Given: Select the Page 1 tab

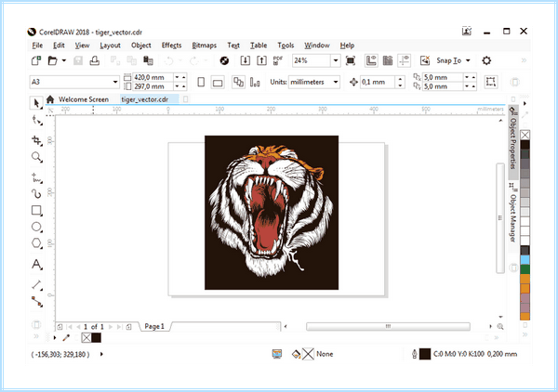Looking at the screenshot, I should point(154,326).
